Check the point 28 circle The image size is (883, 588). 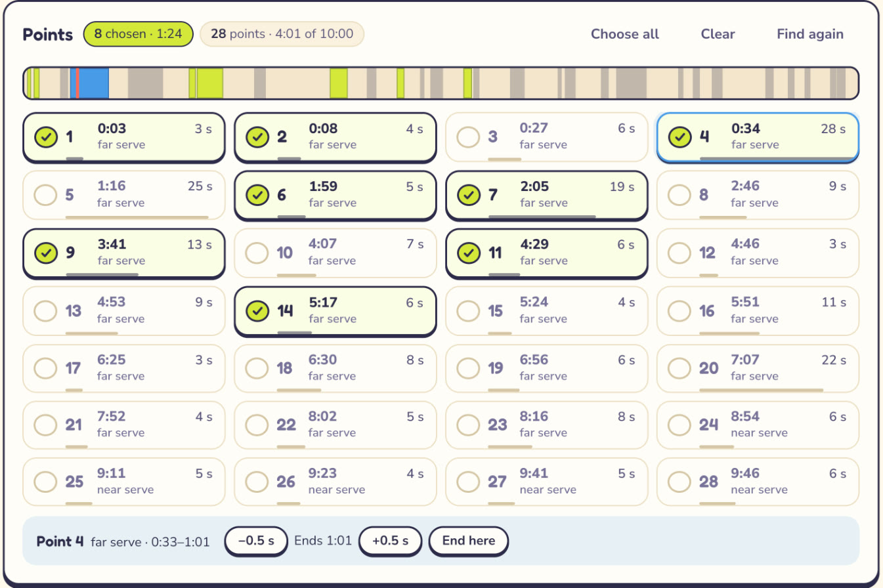679,482
